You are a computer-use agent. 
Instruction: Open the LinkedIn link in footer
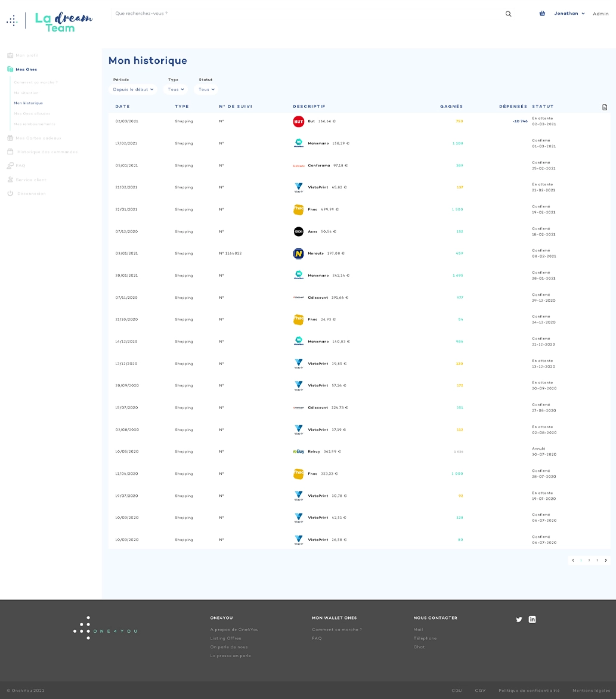tap(532, 619)
